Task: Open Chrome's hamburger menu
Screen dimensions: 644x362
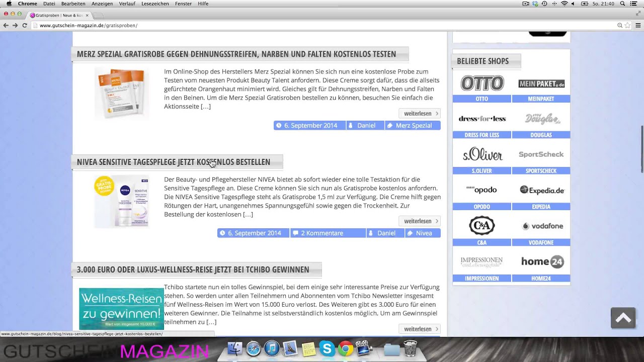Action: pyautogui.click(x=637, y=25)
